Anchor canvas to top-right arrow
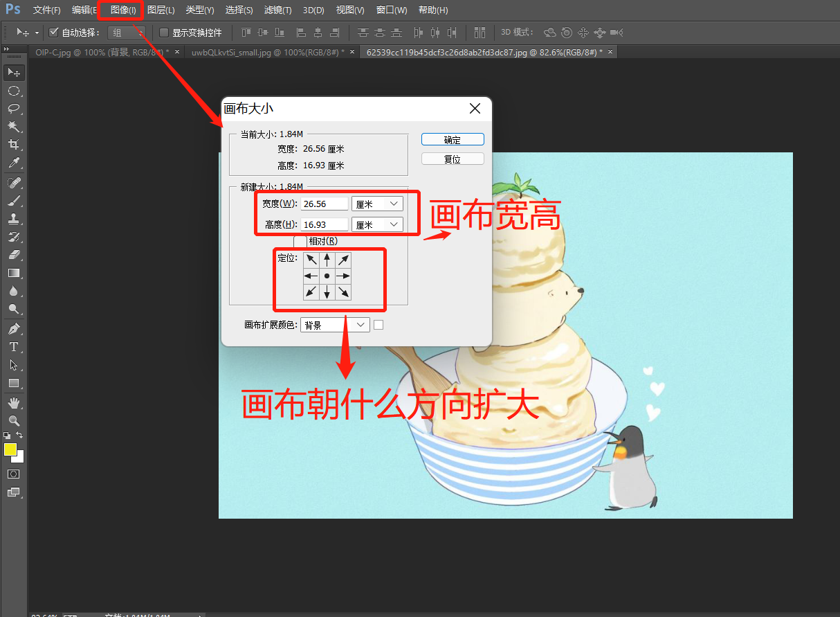Viewport: 840px width, 617px height. click(x=343, y=260)
